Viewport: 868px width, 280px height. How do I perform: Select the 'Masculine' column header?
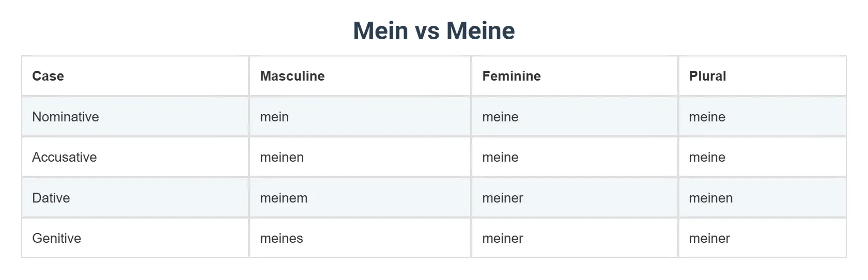pyautogui.click(x=292, y=76)
